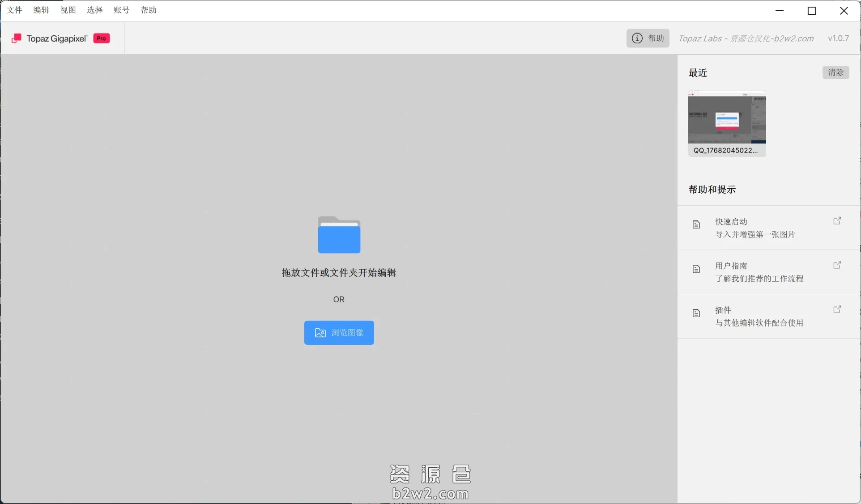Click the Topaz Gigapixel logo icon
The image size is (861, 504).
point(17,38)
